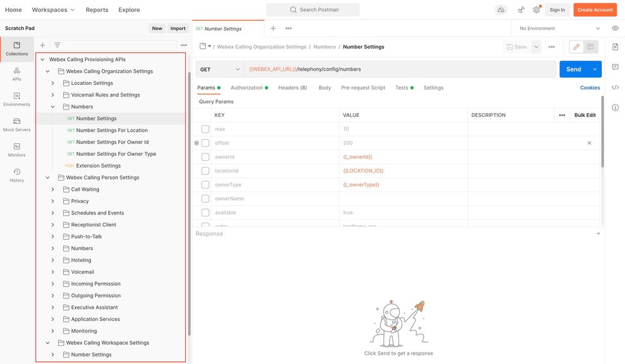Viewport: 625px width, 364px height.
Task: Collapse the Response panel arrow
Action: click(x=598, y=234)
